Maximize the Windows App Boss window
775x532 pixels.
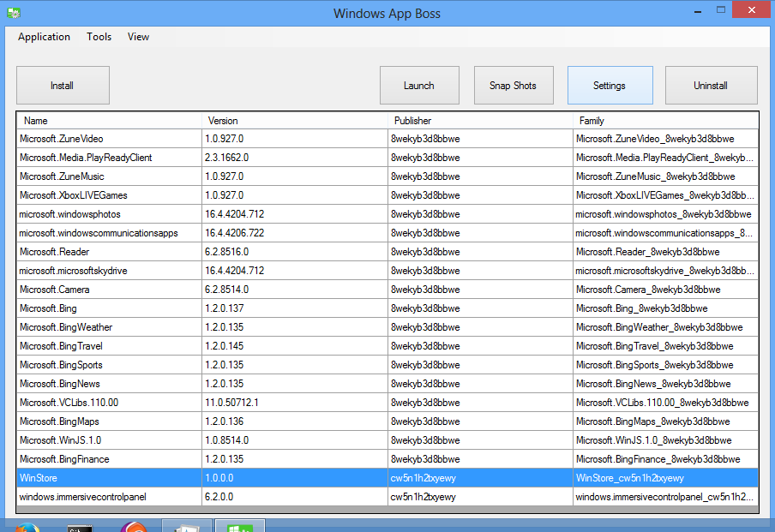click(721, 10)
